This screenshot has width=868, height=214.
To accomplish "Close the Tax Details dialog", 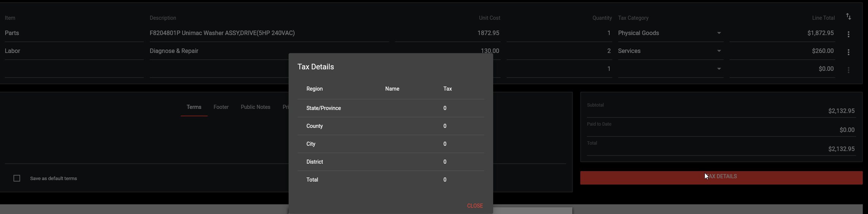I will [x=475, y=206].
